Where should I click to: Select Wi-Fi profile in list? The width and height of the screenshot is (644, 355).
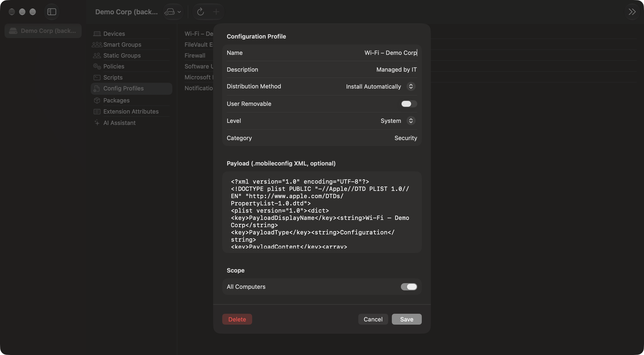(x=198, y=34)
